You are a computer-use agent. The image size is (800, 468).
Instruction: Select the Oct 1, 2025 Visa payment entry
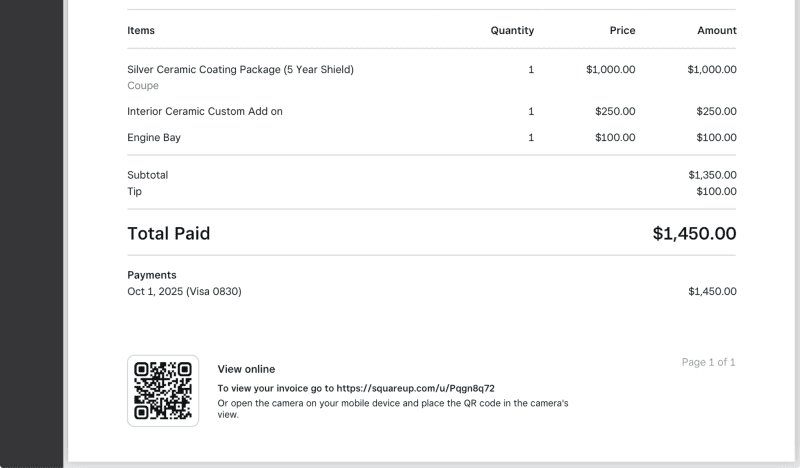coord(184,292)
